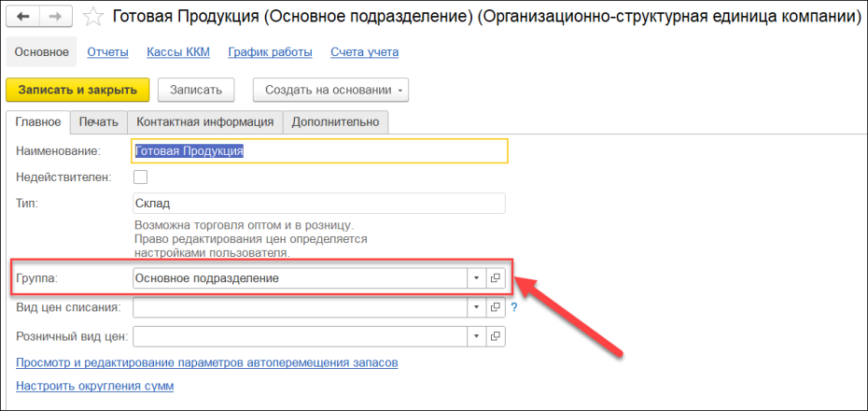
Task: Open the Группа field's open-item icon
Action: tap(496, 278)
